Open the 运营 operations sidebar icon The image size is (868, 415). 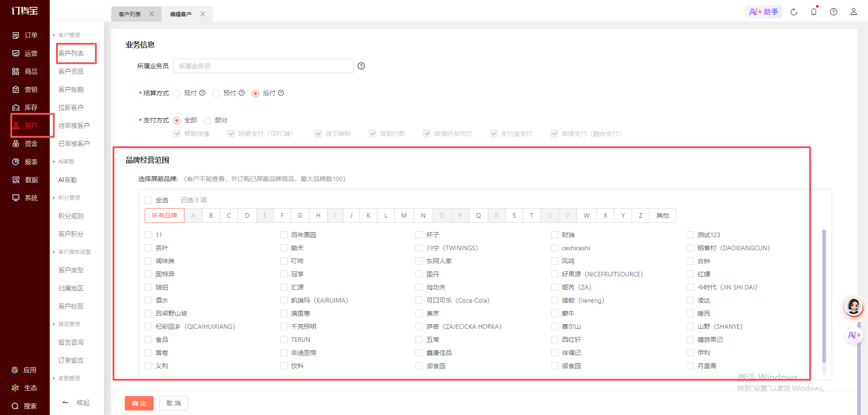pos(16,53)
